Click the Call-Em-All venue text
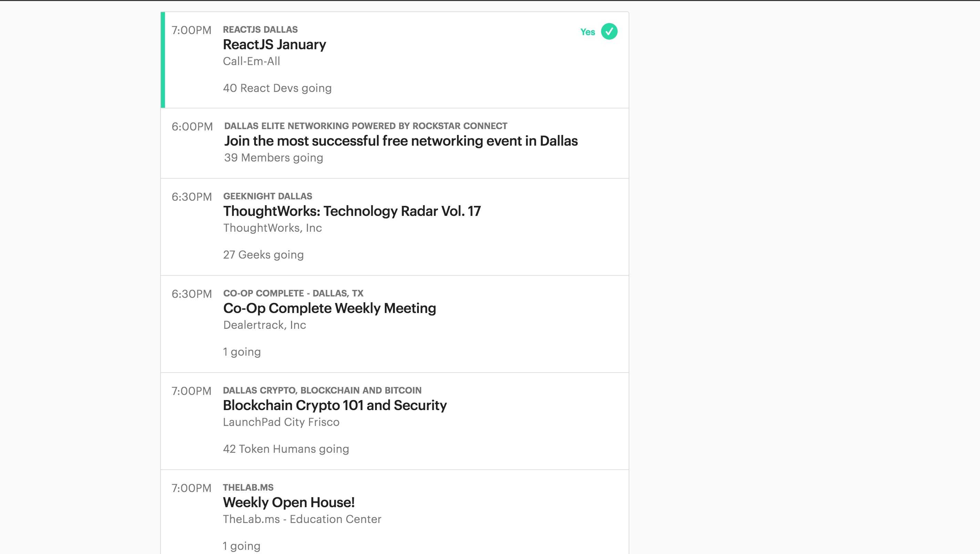This screenshot has width=980, height=554. point(251,61)
